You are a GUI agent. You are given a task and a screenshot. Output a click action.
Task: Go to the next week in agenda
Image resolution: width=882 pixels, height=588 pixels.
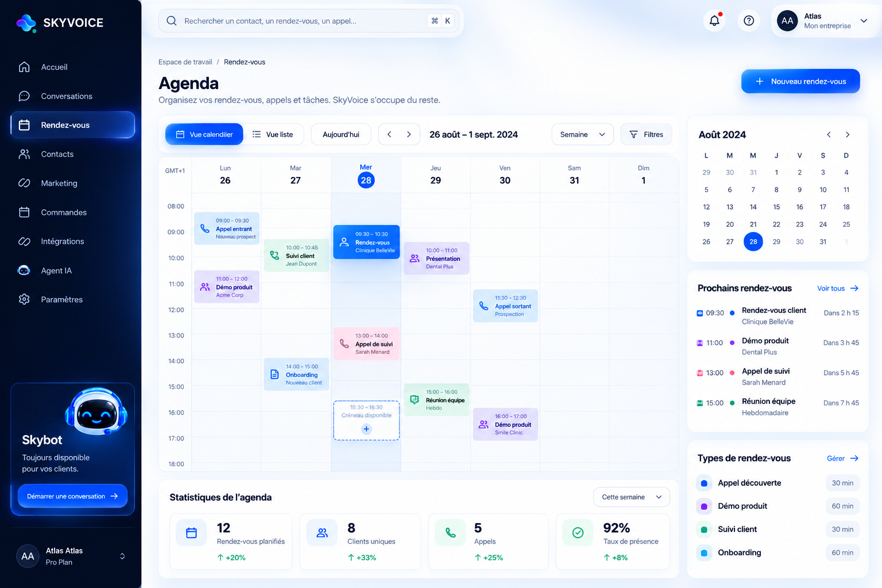(409, 134)
